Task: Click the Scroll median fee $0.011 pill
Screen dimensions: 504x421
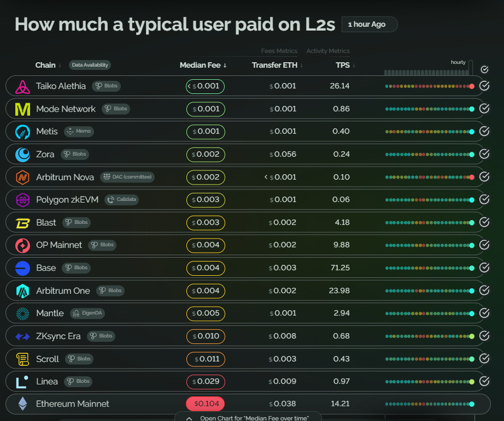Action: (x=206, y=359)
